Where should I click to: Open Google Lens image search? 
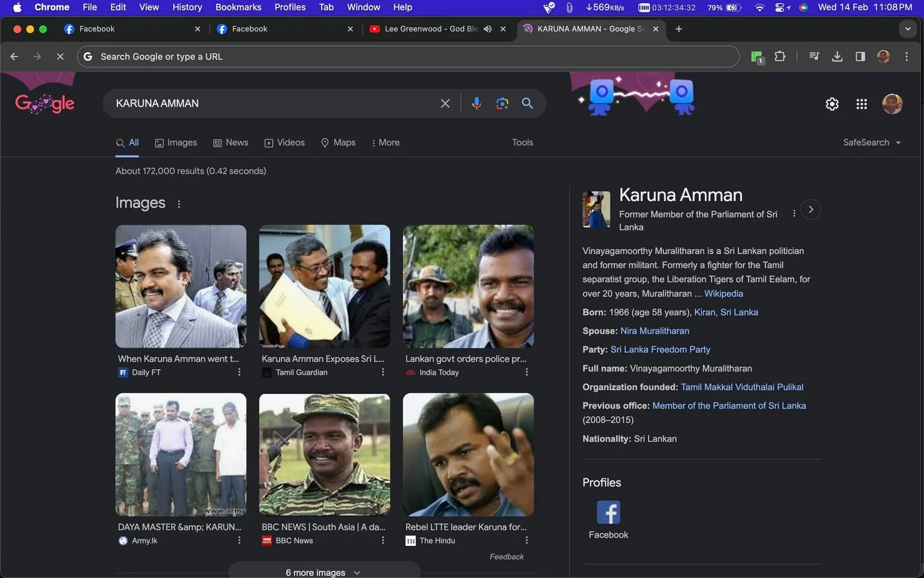click(502, 104)
